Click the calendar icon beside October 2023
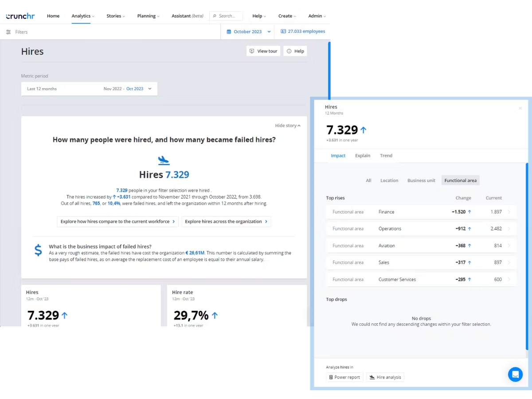 point(229,32)
